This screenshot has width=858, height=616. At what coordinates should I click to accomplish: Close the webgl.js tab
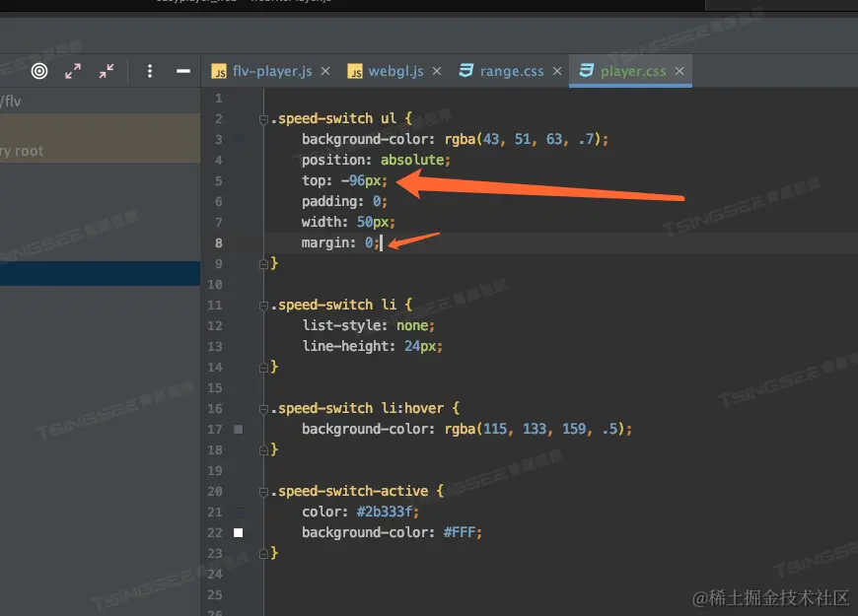click(437, 71)
